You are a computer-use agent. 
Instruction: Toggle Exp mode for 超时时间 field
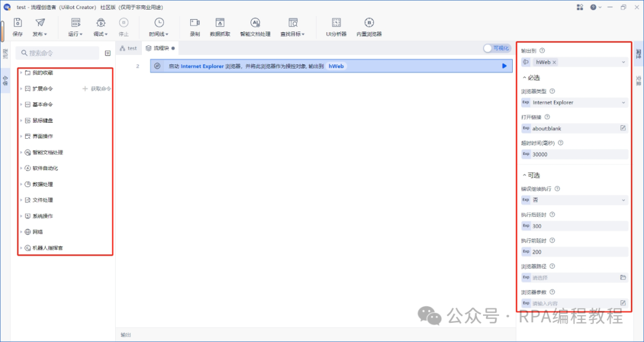(x=526, y=154)
